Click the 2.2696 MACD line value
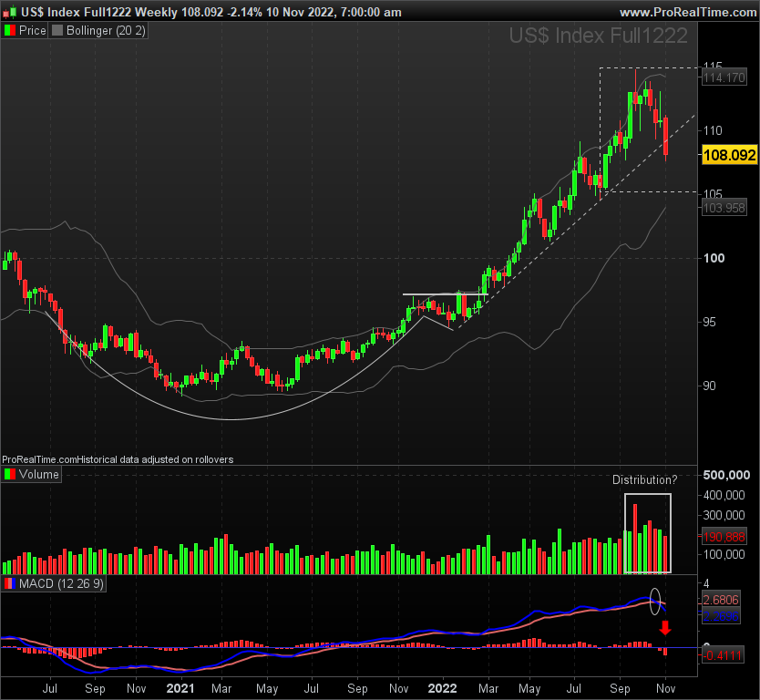The height and width of the screenshot is (700, 760). click(721, 616)
